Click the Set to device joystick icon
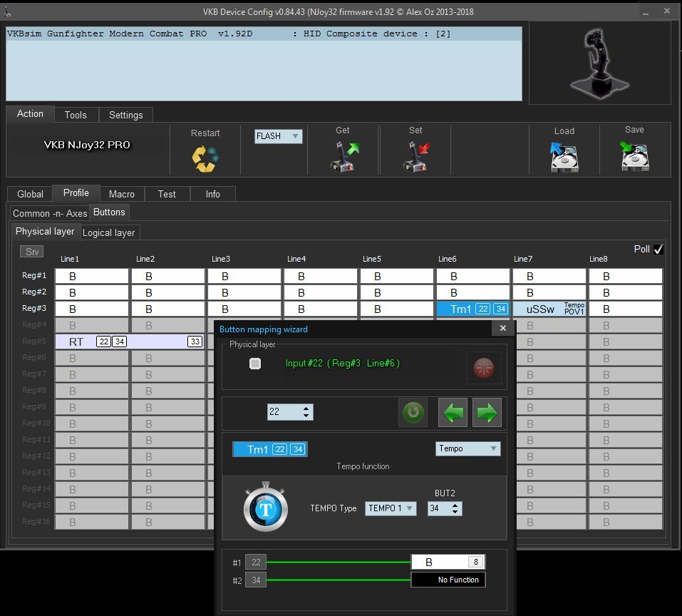This screenshot has height=616, width=682. tap(416, 157)
